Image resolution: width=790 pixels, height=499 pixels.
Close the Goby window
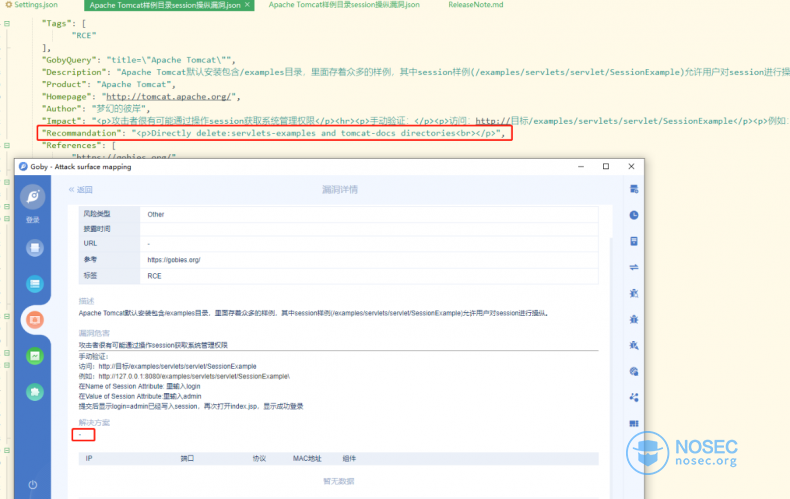coord(631,166)
